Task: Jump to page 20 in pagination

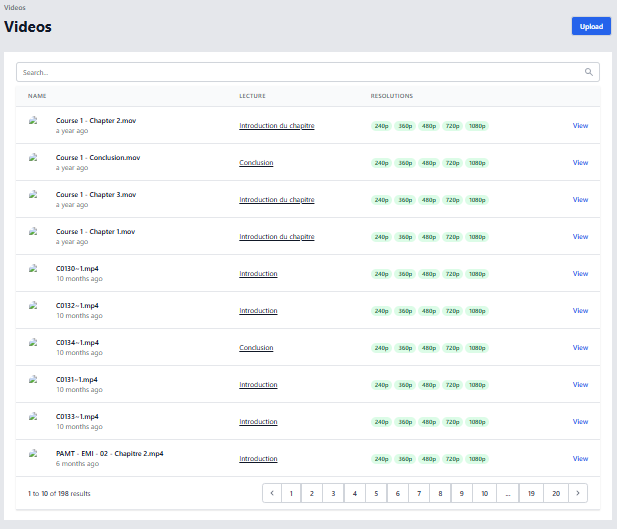Action: click(555, 493)
